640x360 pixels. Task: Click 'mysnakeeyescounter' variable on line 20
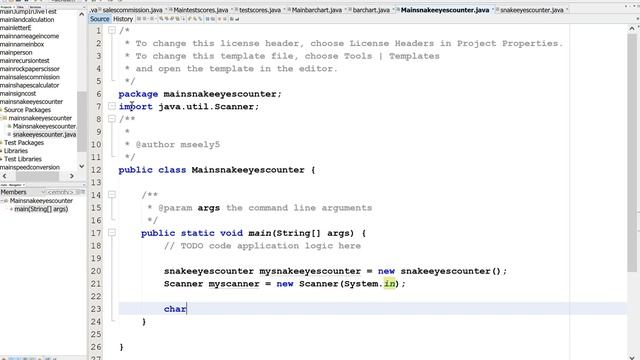point(310,271)
